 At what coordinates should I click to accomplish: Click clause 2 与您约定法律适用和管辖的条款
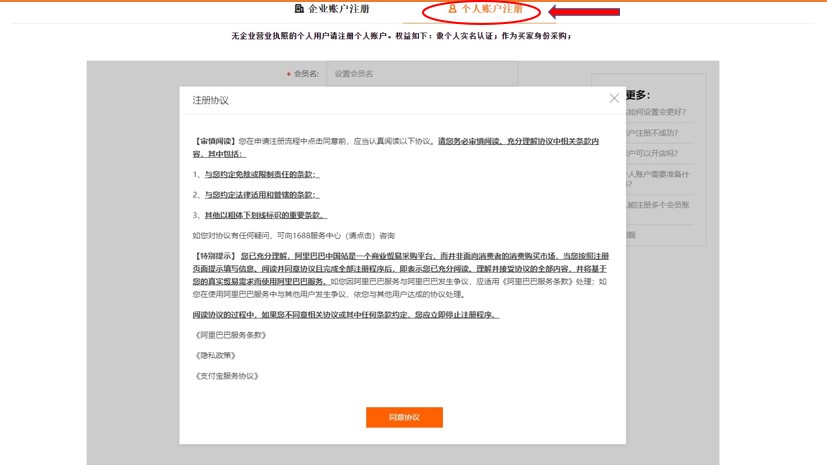point(262,195)
